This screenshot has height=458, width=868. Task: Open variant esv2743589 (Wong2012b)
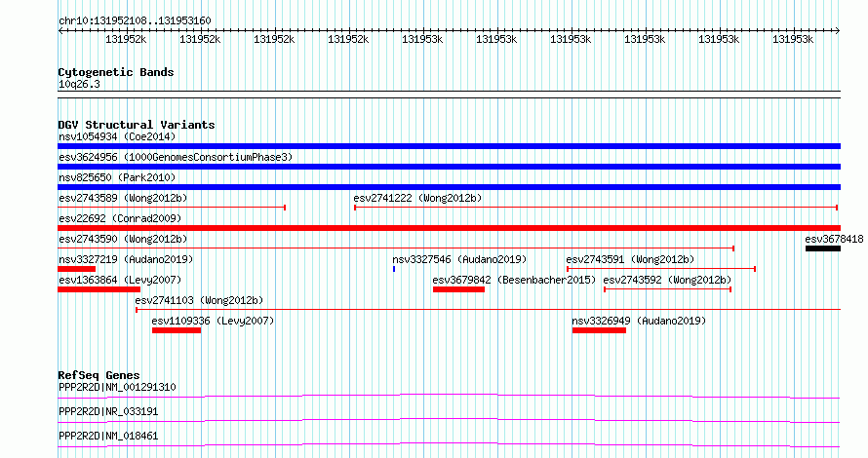(x=123, y=198)
